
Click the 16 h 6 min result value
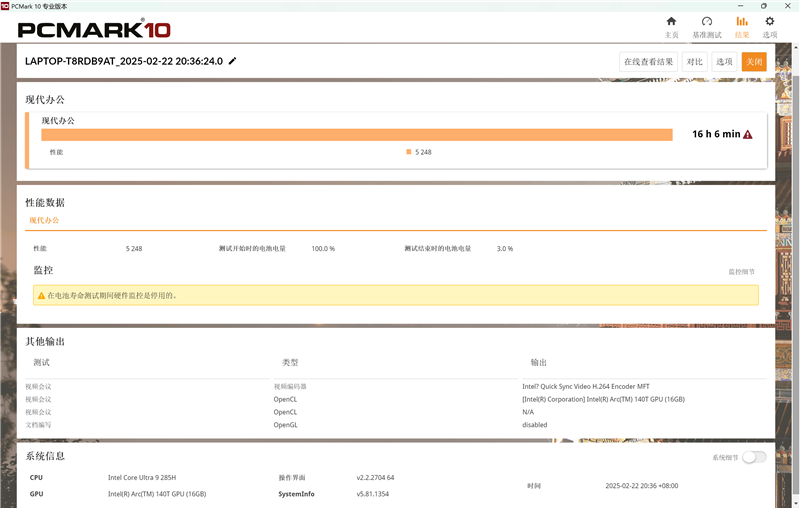(716, 134)
